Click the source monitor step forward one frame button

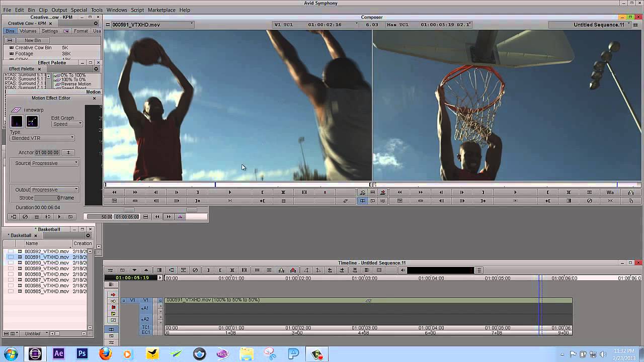tap(176, 192)
